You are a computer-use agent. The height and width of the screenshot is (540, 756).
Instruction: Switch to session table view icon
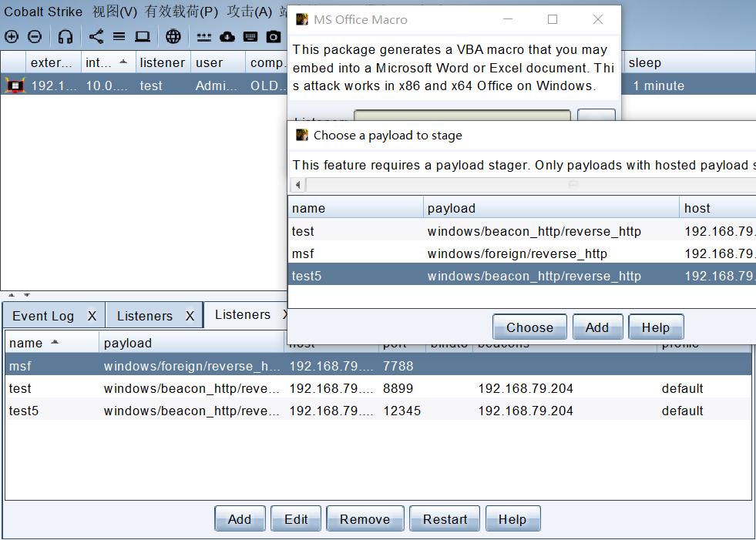119,37
